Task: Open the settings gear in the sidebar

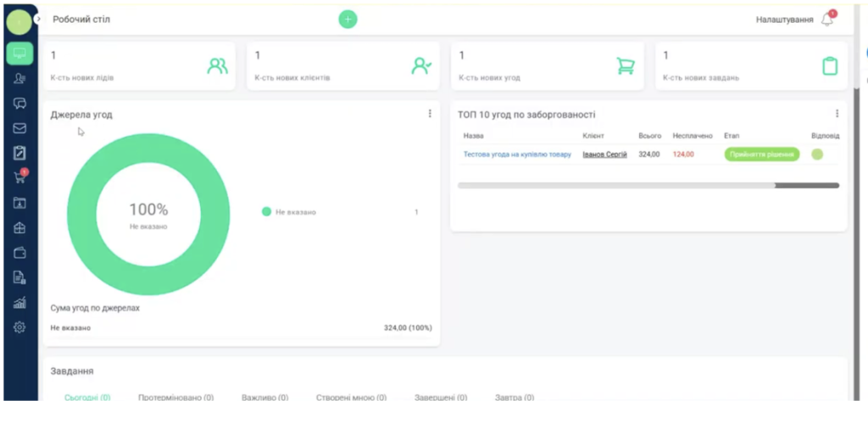Action: (x=19, y=327)
